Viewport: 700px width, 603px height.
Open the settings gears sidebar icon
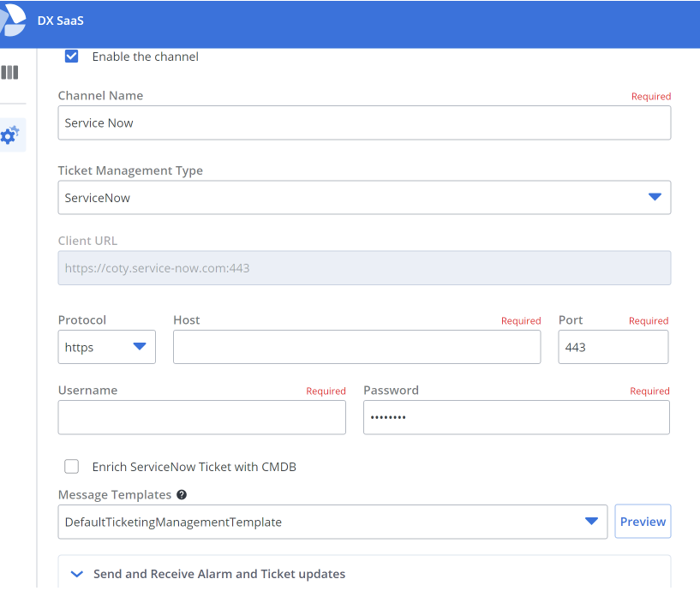coord(11,134)
